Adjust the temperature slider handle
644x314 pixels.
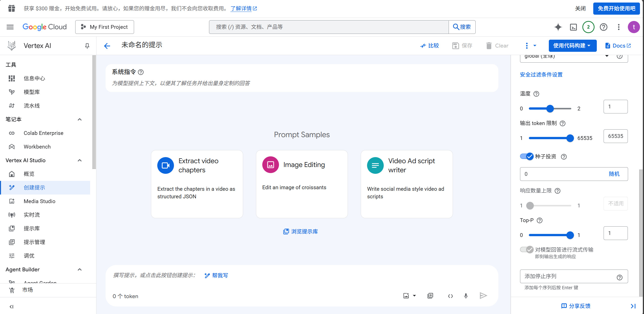(550, 109)
